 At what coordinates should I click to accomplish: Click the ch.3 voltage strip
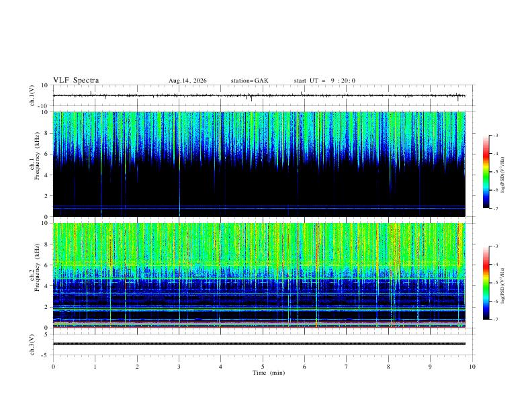[259, 344]
